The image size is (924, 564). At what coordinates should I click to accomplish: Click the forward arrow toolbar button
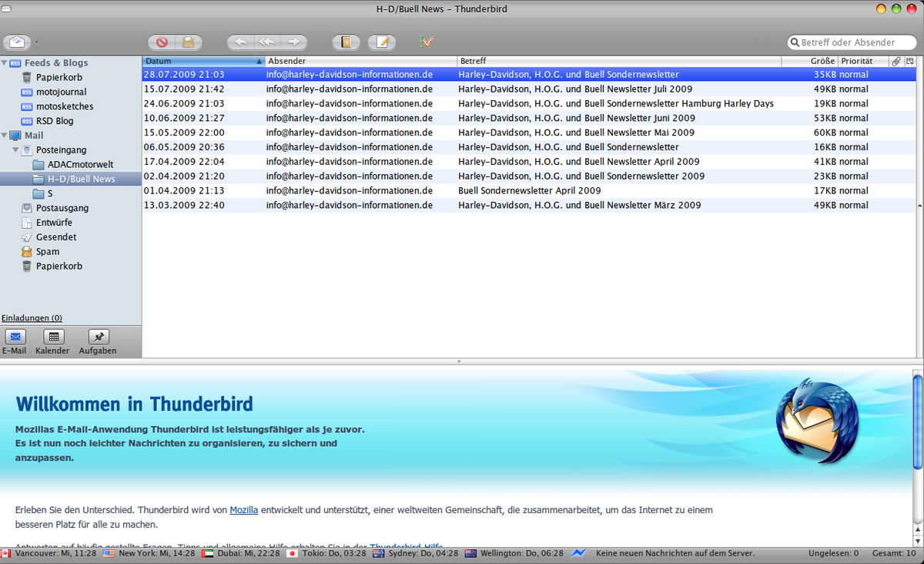(293, 42)
